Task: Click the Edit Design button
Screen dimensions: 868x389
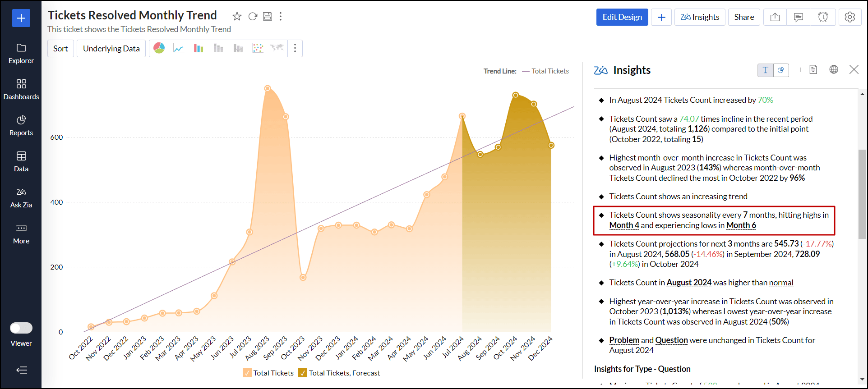Action: click(x=622, y=17)
